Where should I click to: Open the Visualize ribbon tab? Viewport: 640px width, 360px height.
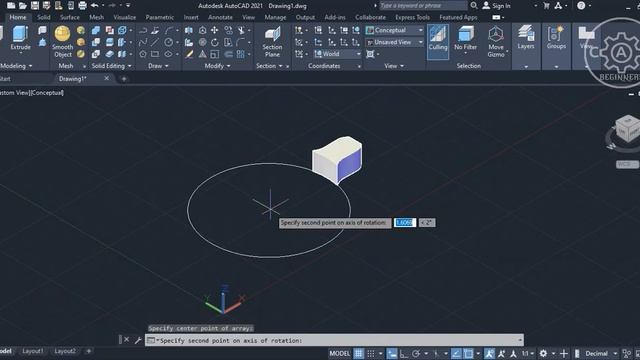coord(124,17)
